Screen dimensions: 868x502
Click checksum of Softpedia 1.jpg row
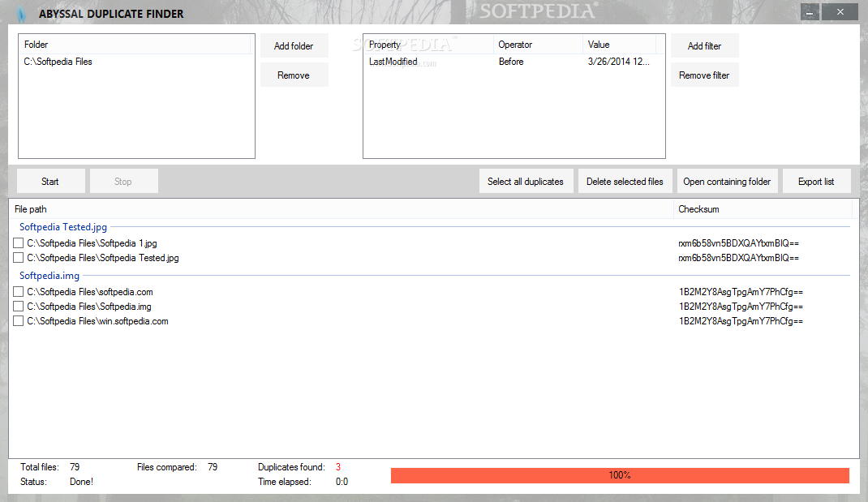tap(738, 243)
